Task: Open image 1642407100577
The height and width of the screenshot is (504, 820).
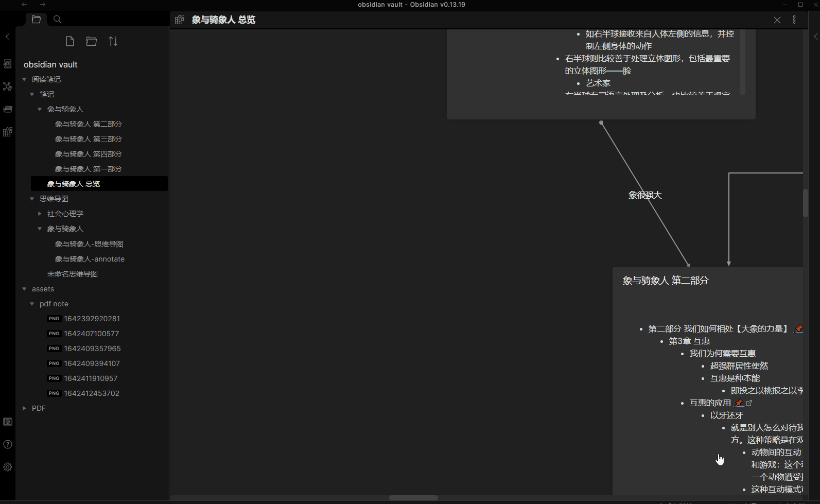Action: 92,334
